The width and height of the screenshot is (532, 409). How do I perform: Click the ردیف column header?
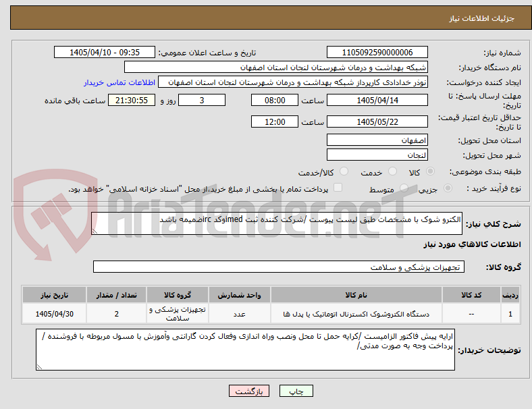click(510, 295)
